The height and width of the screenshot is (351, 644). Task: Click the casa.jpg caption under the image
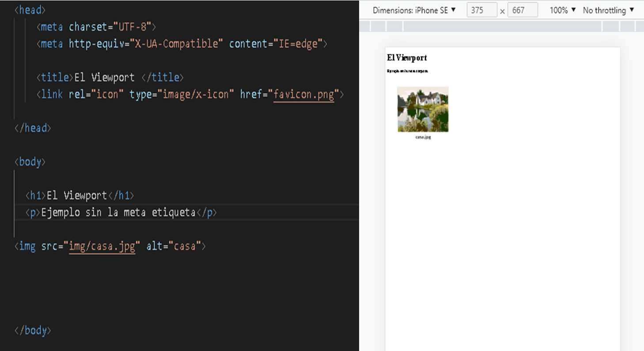(423, 137)
